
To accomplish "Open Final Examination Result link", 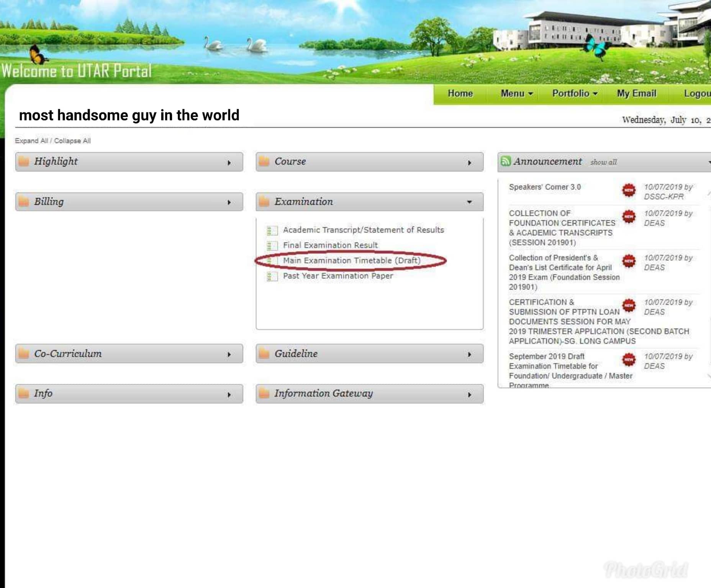I will click(330, 245).
